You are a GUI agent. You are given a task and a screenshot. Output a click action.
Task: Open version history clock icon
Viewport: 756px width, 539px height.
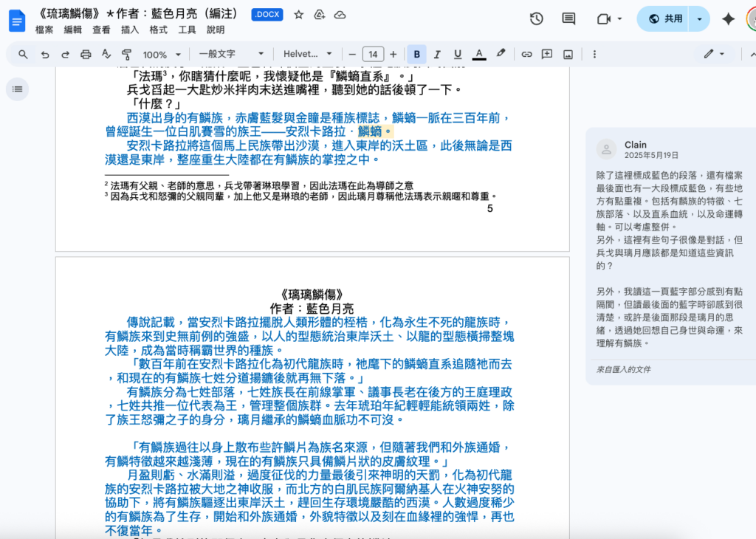[x=536, y=18]
